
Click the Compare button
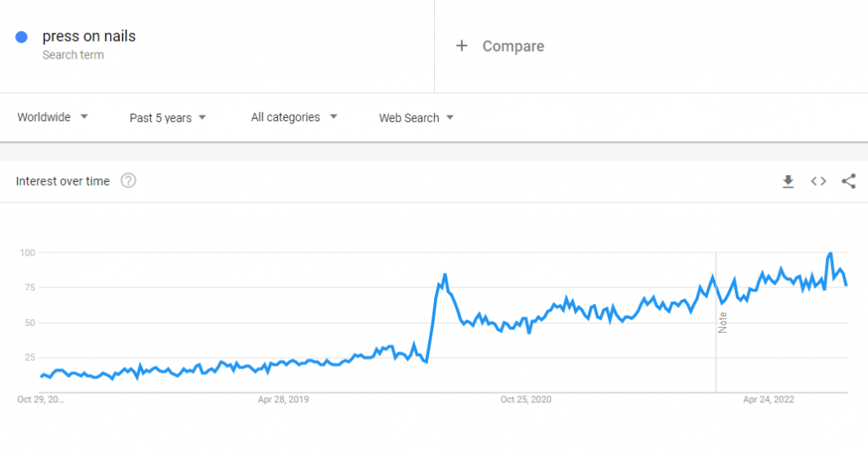(x=513, y=46)
